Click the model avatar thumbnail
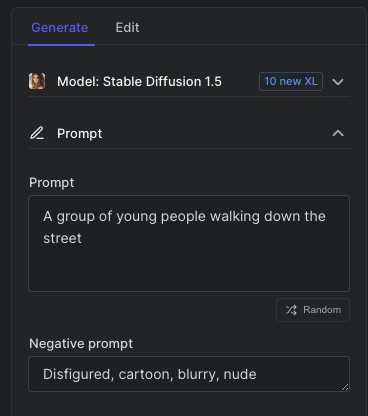 tap(37, 81)
